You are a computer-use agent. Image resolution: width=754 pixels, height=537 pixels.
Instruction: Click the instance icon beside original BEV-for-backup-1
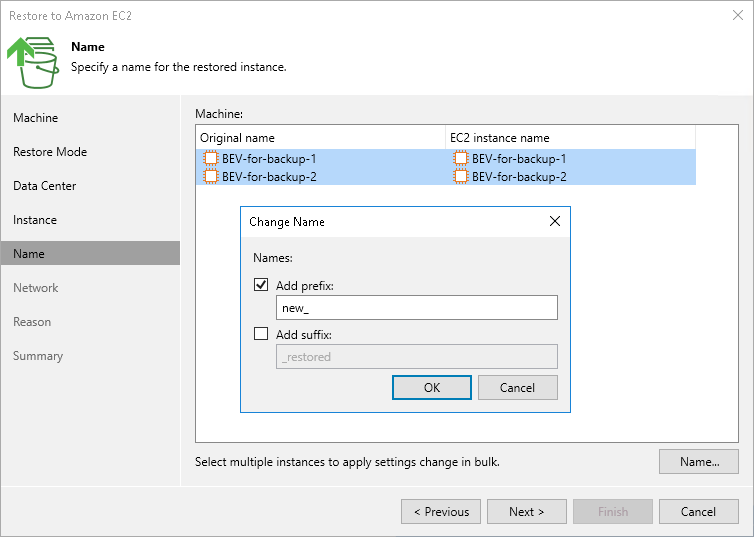[x=210, y=159]
